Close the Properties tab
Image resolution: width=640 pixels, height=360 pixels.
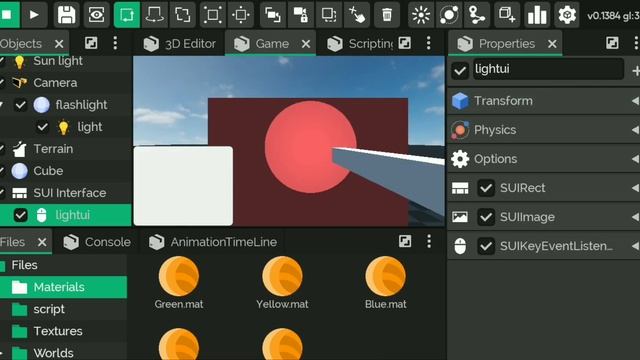552,44
